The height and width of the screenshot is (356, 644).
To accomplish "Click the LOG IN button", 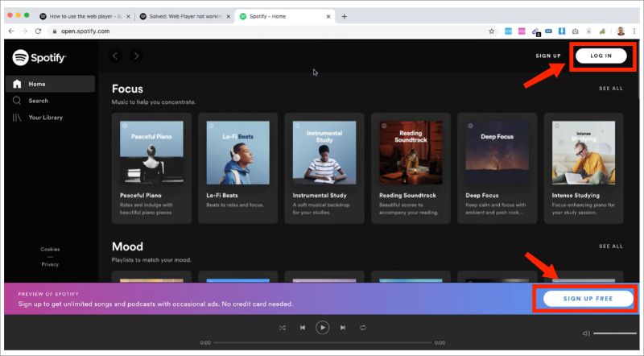I will (x=601, y=56).
